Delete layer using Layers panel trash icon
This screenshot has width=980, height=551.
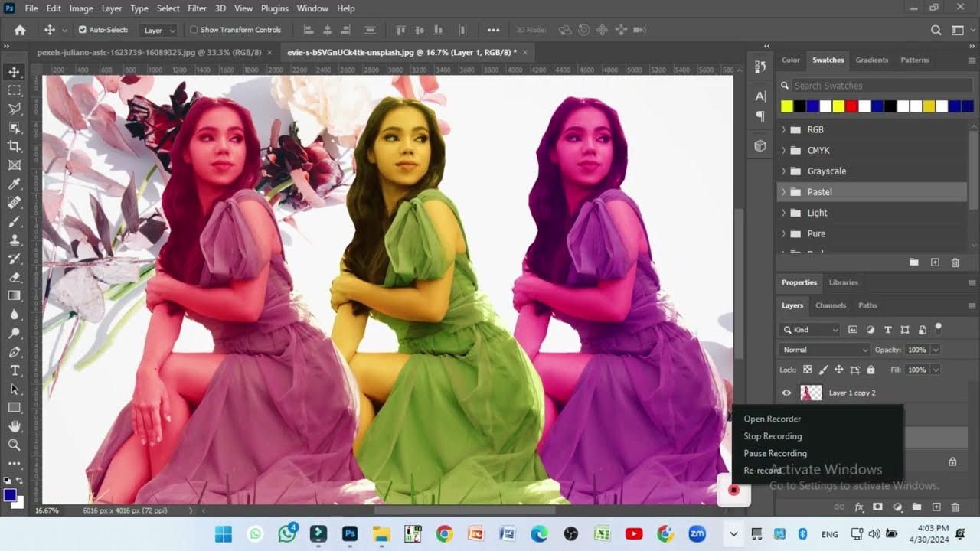[x=955, y=507]
